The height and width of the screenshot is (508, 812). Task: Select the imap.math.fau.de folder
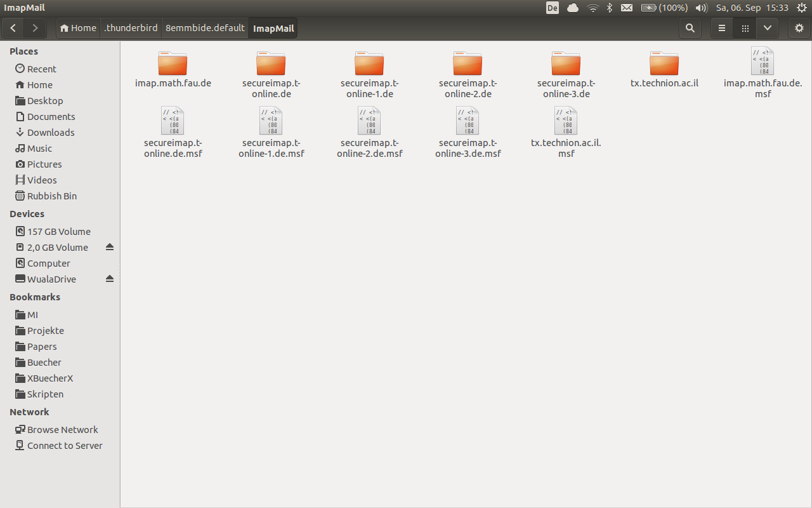pyautogui.click(x=173, y=65)
